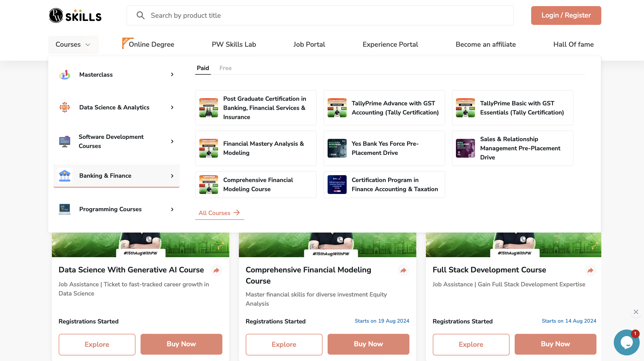
Task: Switch to the Free tab
Action: pos(225,68)
